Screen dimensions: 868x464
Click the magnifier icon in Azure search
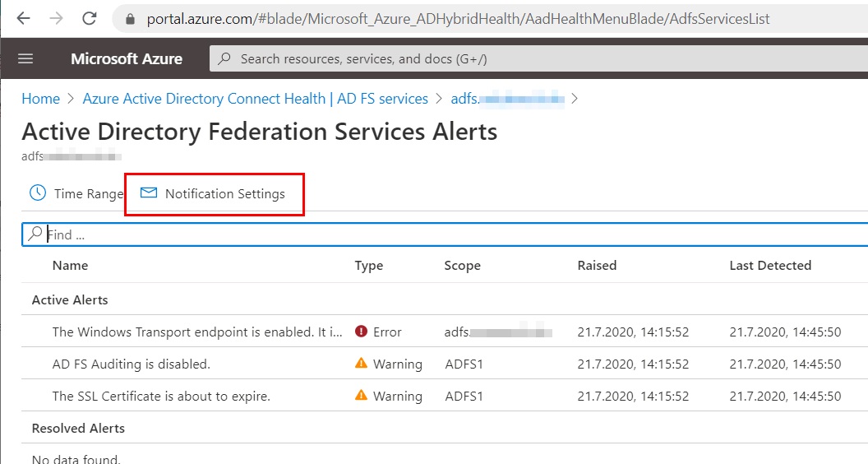pos(224,58)
